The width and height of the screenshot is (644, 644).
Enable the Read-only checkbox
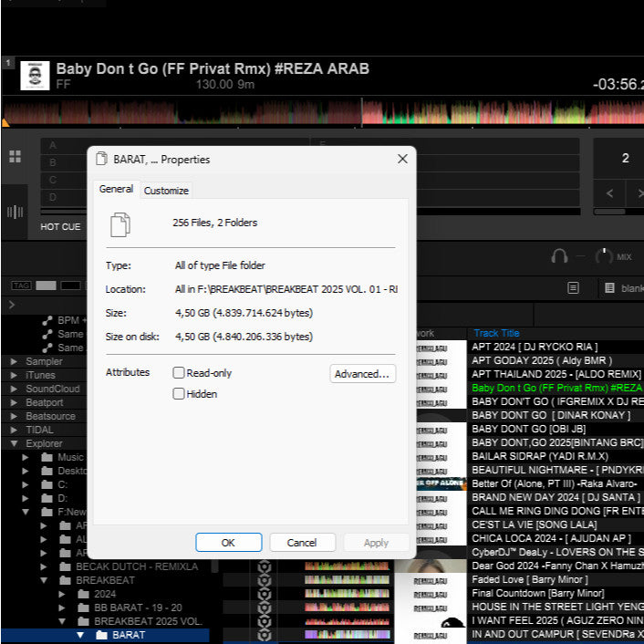point(179,372)
